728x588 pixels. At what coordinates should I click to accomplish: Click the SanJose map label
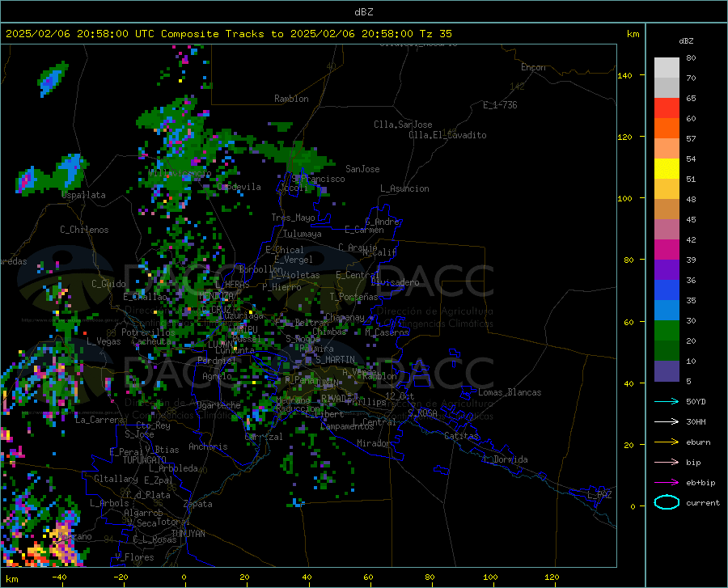(362, 169)
